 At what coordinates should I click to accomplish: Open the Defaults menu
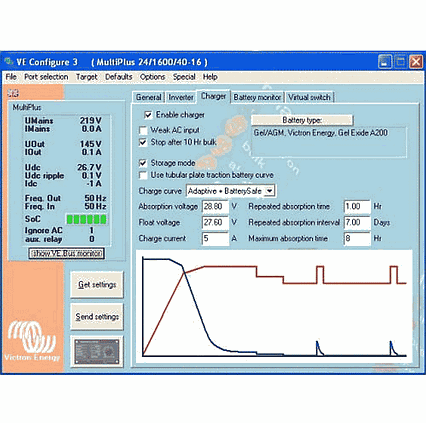click(119, 77)
